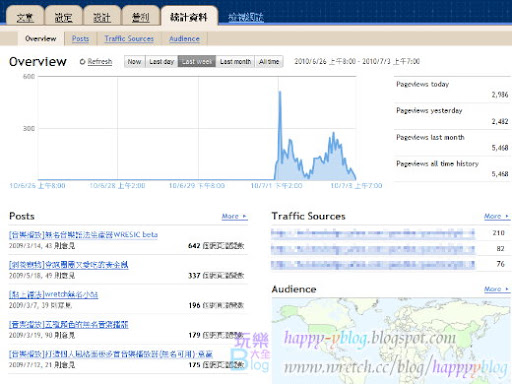This screenshot has height=384, width=512.
Task: Click the link right of the 統計資料 tab
Action: tap(246, 17)
